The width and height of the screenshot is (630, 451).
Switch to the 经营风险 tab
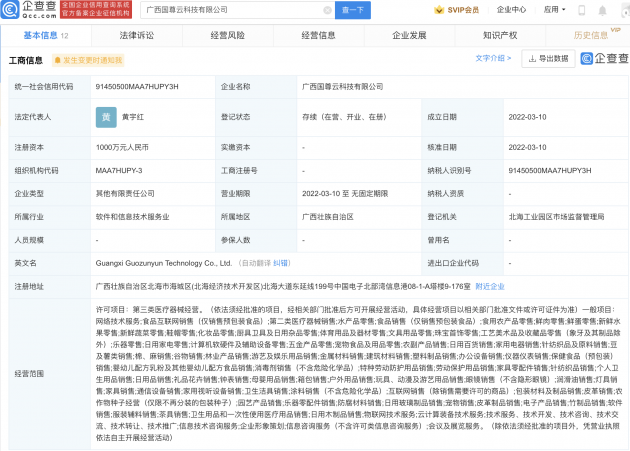228,35
